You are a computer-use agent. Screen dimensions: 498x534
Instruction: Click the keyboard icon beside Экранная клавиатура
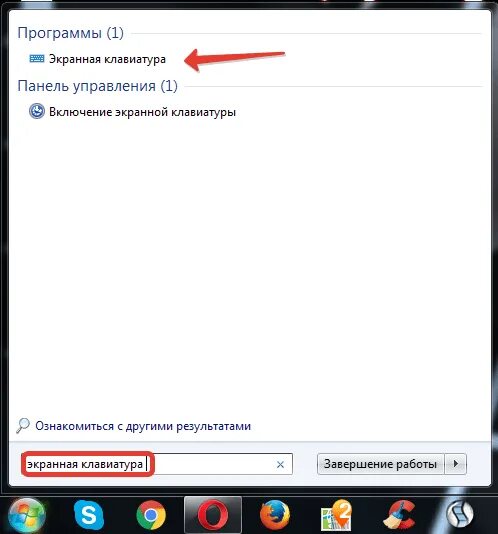(37, 59)
